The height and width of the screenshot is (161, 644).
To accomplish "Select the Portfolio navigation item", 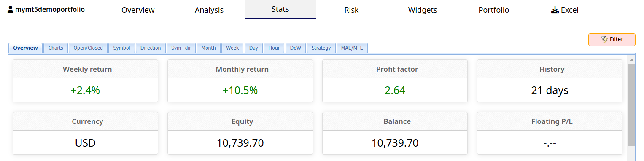I will coord(494,10).
